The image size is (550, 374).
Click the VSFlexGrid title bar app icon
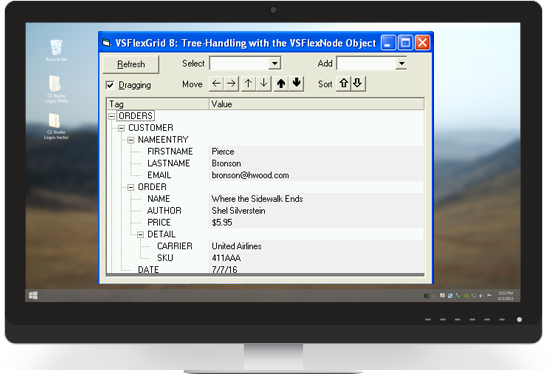click(106, 43)
